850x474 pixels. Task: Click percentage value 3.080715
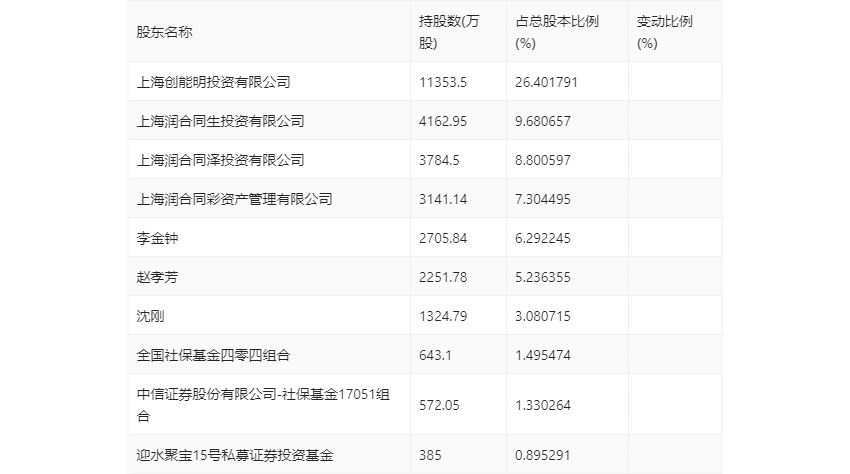pos(543,316)
